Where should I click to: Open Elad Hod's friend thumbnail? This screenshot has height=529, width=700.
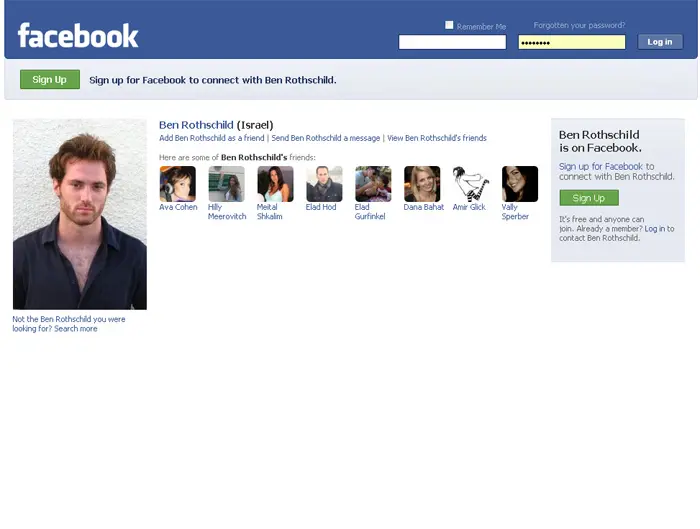click(x=324, y=184)
